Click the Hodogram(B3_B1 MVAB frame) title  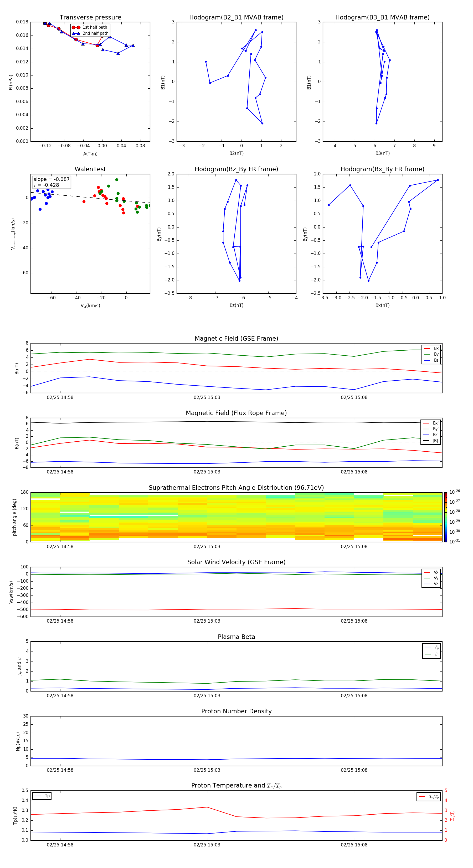[x=382, y=18]
